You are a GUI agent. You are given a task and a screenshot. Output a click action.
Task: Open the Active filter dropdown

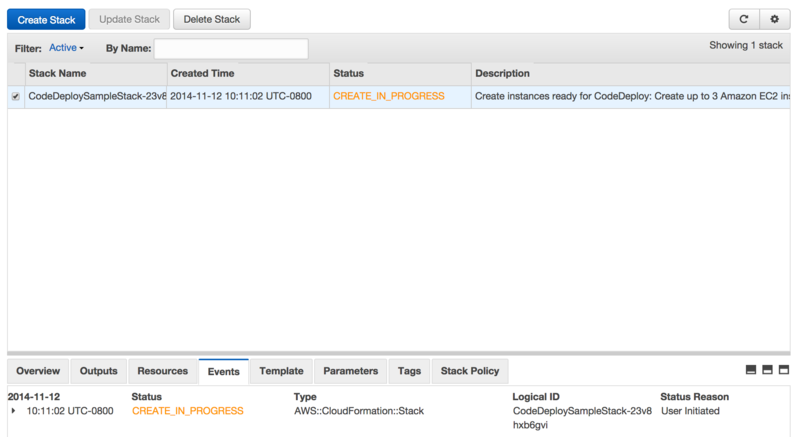pyautogui.click(x=66, y=47)
